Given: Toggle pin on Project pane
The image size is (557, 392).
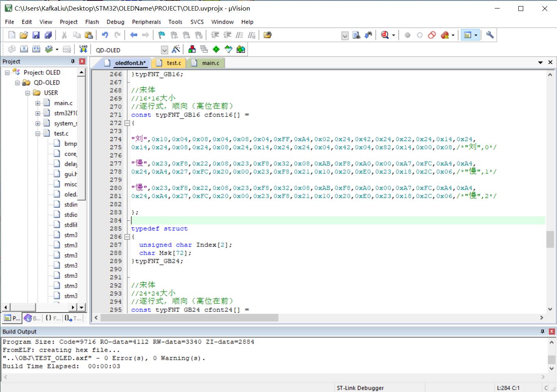Looking at the screenshot, I should (73, 61).
